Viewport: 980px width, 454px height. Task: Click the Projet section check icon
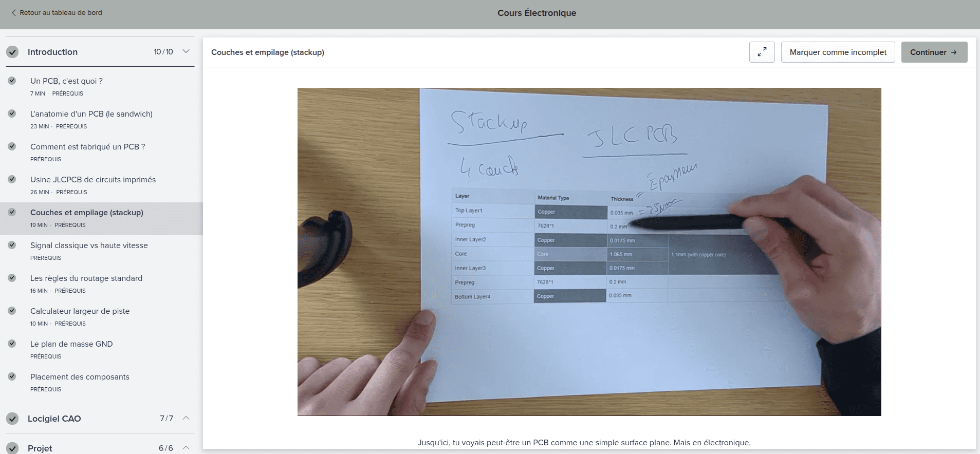(x=12, y=448)
